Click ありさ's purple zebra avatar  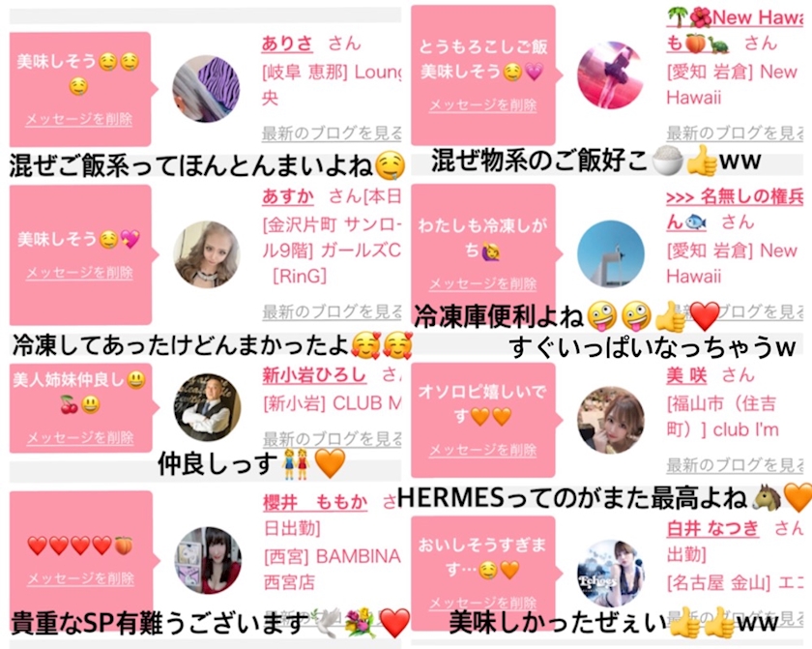point(206,89)
